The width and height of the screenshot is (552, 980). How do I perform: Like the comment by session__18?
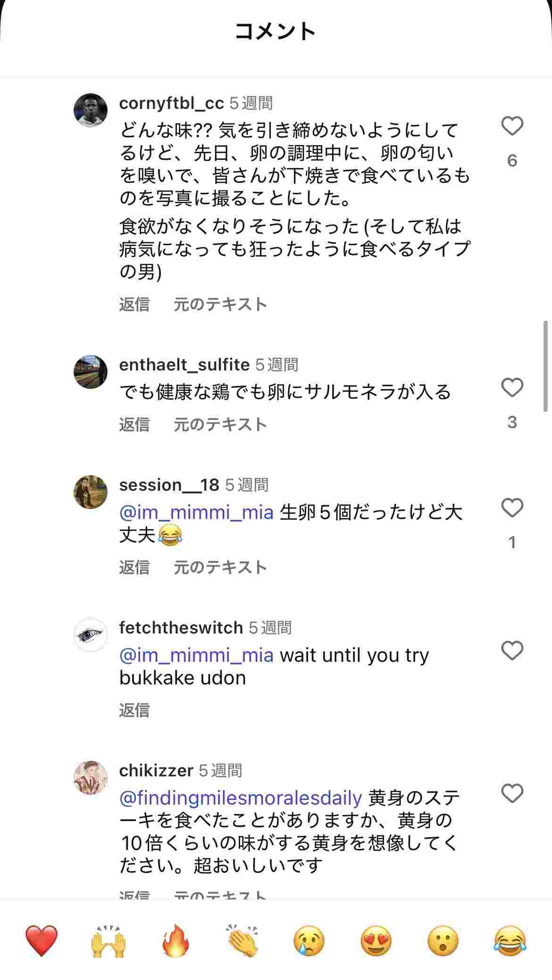[x=512, y=508]
